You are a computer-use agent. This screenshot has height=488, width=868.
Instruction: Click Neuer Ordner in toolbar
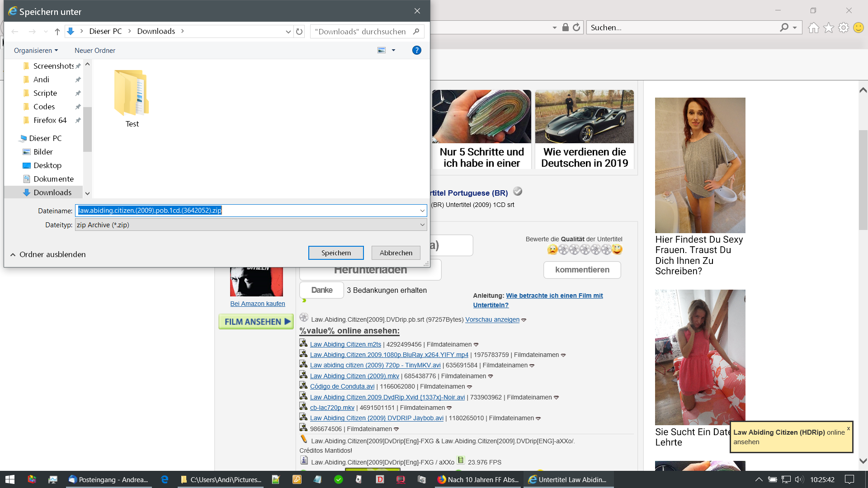(x=94, y=51)
